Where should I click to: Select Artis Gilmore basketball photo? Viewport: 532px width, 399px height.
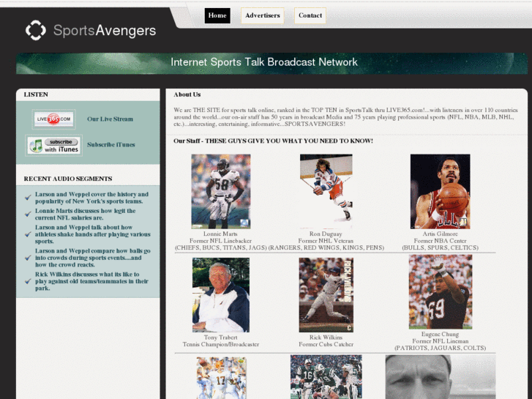pyautogui.click(x=440, y=191)
